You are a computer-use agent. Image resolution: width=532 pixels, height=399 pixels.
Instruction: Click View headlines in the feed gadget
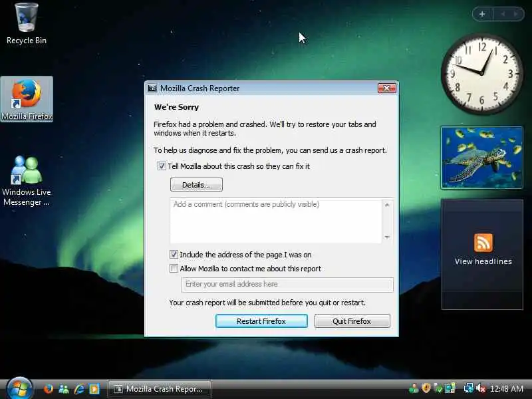(x=483, y=261)
